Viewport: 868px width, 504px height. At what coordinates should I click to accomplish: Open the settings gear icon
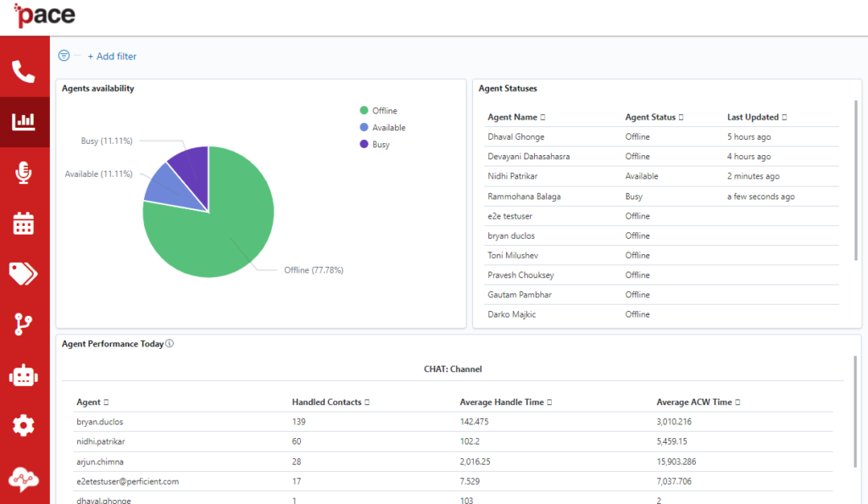pos(23,425)
